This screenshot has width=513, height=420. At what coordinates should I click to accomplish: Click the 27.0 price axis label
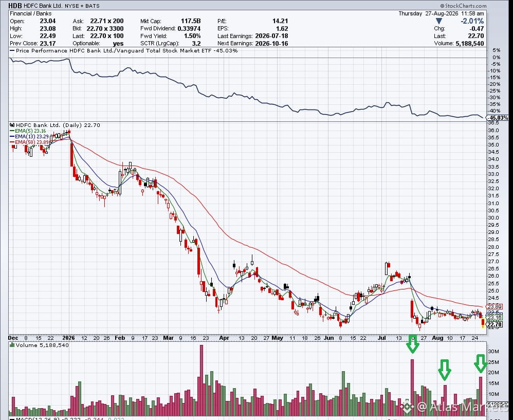click(x=493, y=262)
